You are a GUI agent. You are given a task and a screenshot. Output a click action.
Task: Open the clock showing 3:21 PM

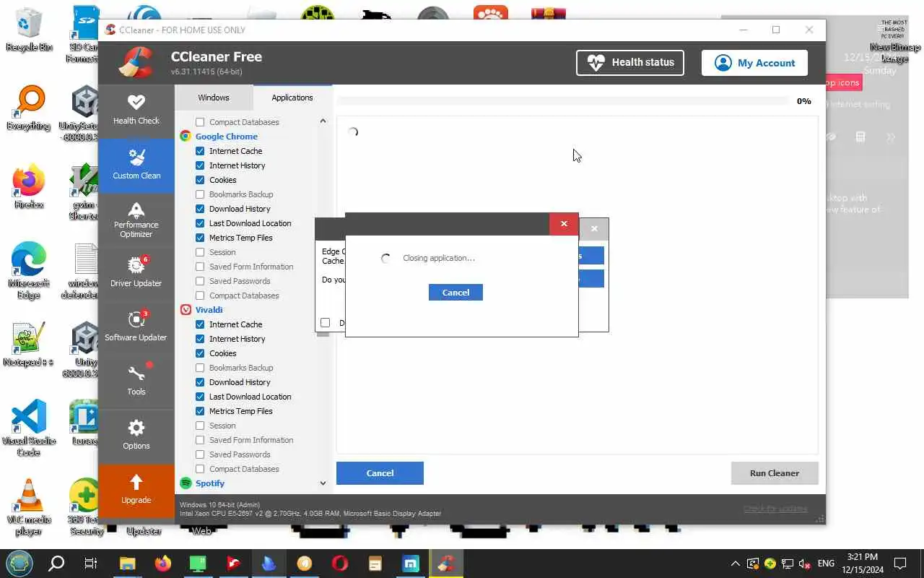coord(862,564)
